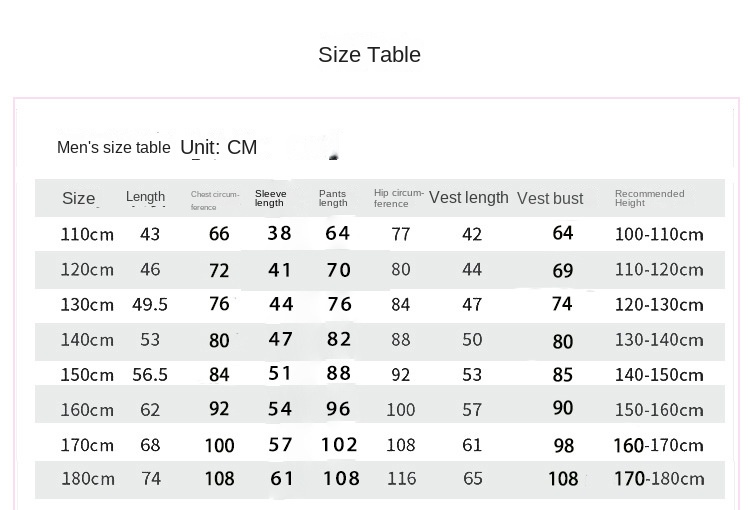Click the 'Pants length' column header
Viewport: 750px width, 510px height.
333,198
